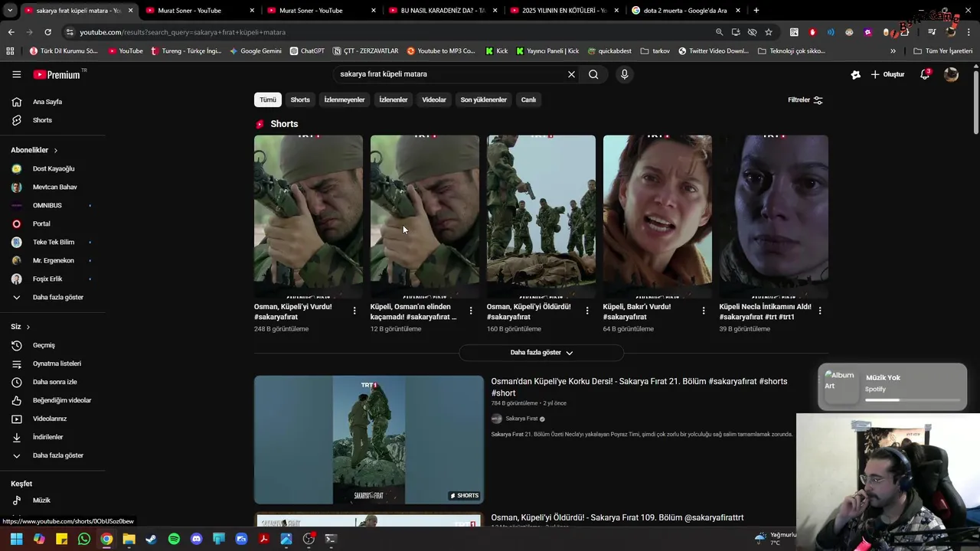Expand the Abonelikler section arrow

click(55, 150)
